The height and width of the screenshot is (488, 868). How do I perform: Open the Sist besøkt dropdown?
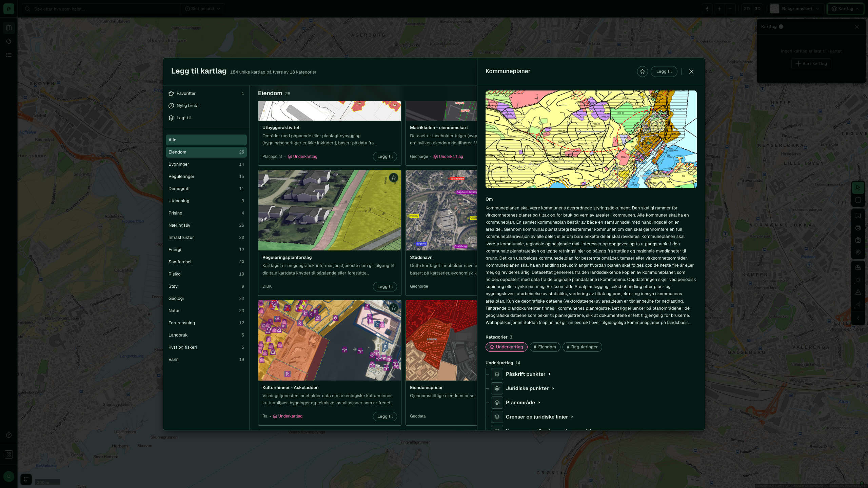[202, 9]
